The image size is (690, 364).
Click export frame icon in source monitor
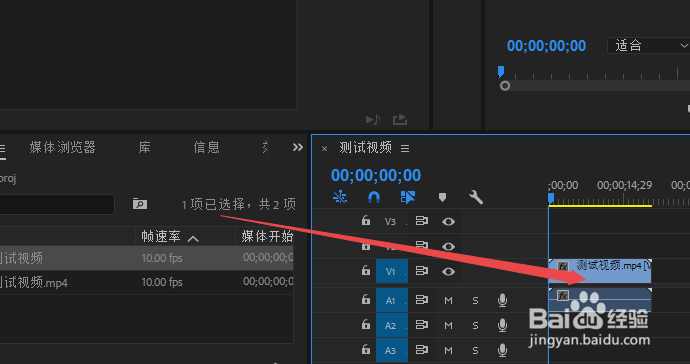pyautogui.click(x=400, y=119)
